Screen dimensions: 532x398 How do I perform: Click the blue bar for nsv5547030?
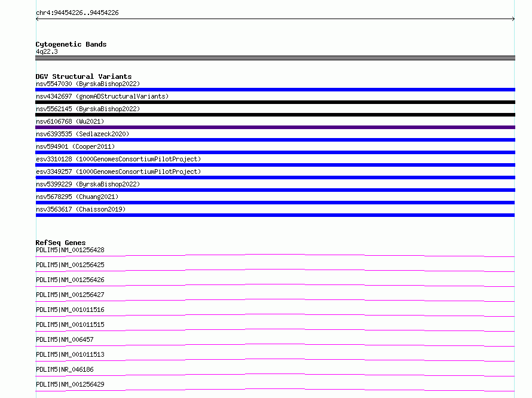pos(275,90)
